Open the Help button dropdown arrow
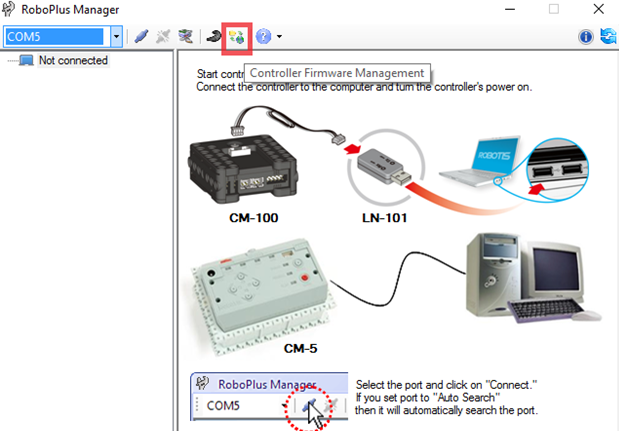 pyautogui.click(x=279, y=36)
